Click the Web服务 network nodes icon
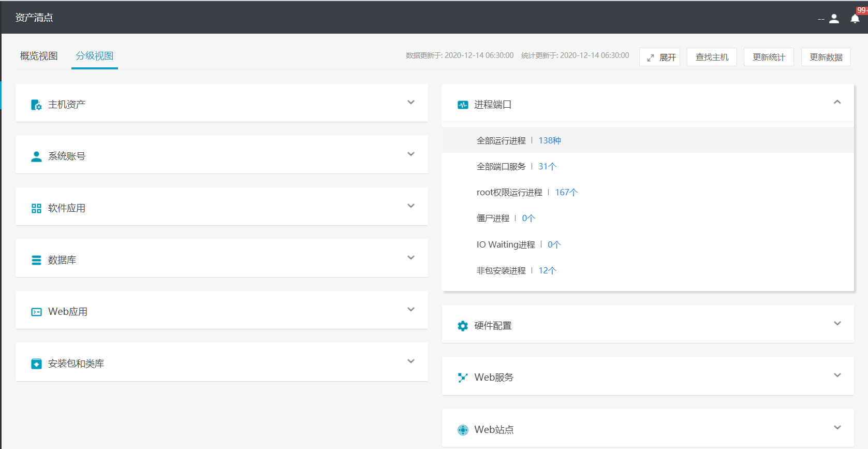The image size is (868, 449). pos(463,378)
